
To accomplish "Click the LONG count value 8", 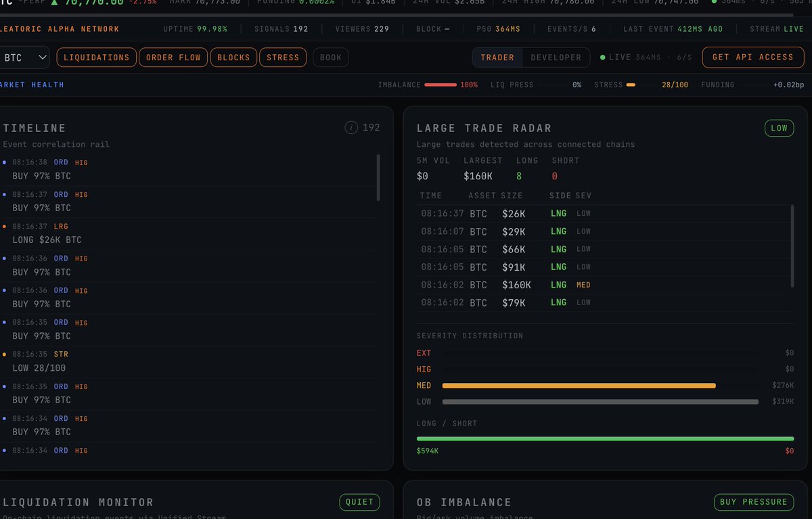I will tap(519, 176).
